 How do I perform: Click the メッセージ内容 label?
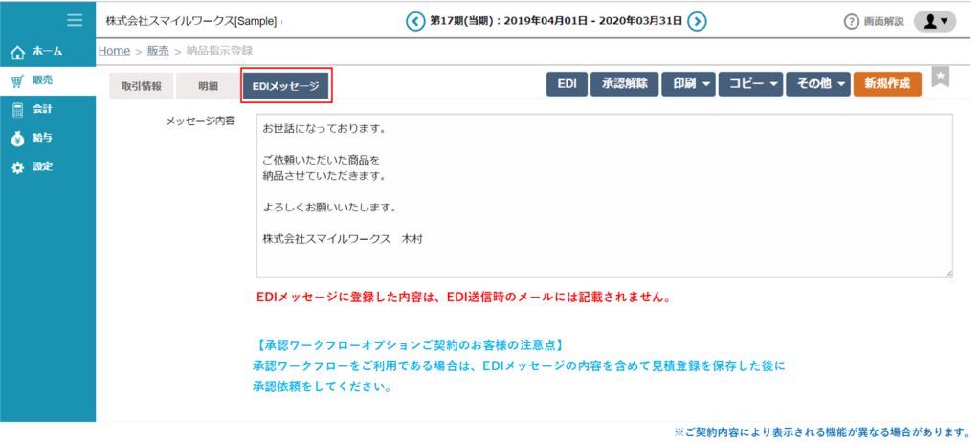point(200,122)
